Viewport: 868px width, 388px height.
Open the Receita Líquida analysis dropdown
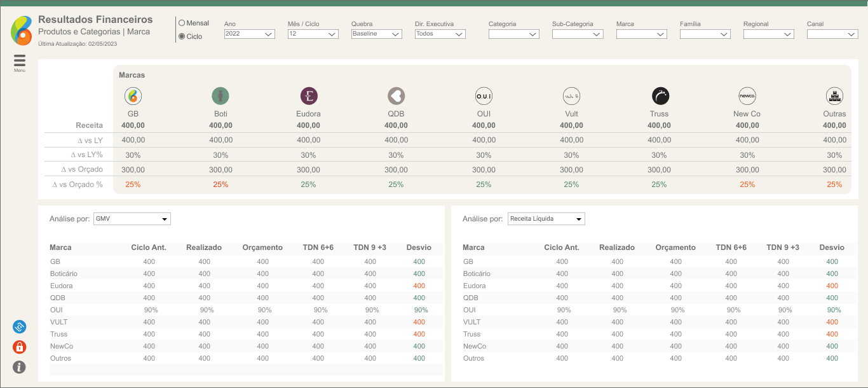546,219
